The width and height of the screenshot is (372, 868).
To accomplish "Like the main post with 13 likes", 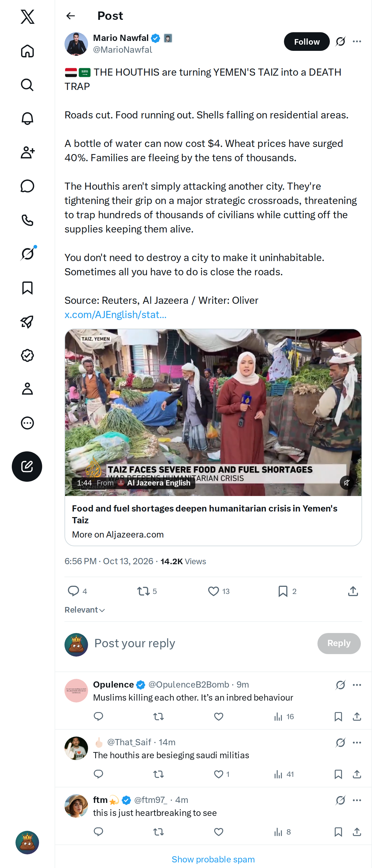I will [218, 591].
